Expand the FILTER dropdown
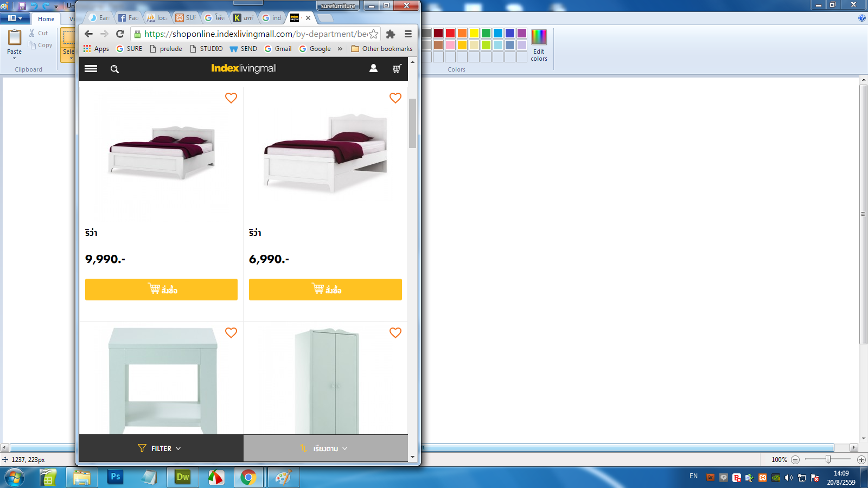Image resolution: width=868 pixels, height=488 pixels. click(161, 448)
